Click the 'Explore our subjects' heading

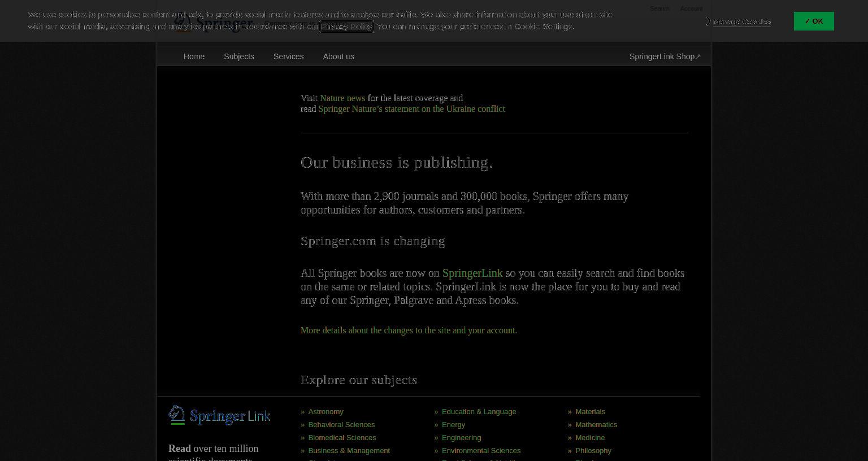(359, 380)
